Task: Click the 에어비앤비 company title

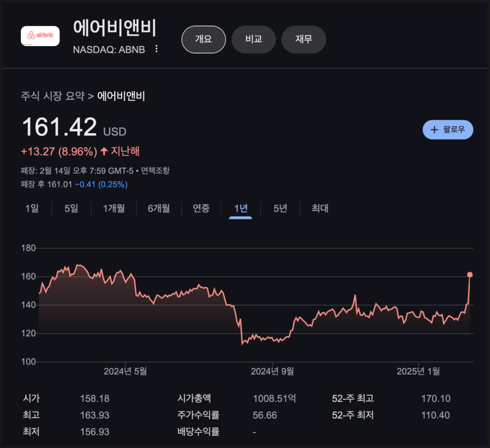Action: pyautogui.click(x=114, y=28)
